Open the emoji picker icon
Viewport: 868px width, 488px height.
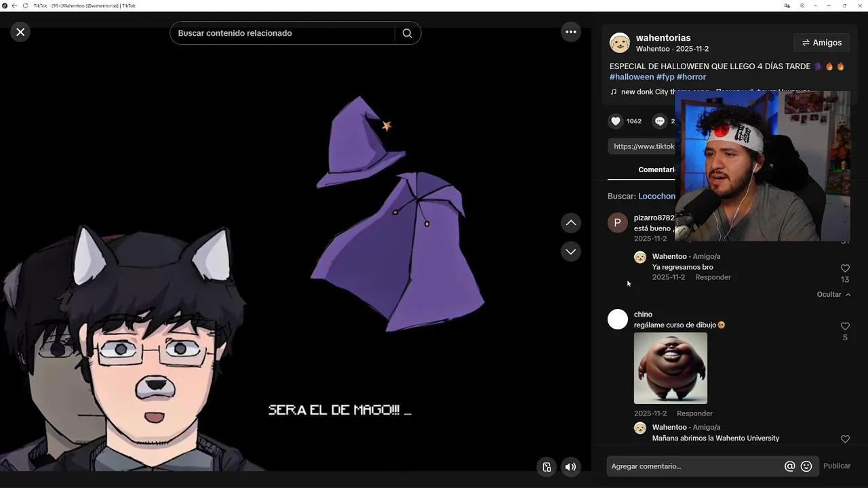point(806,466)
